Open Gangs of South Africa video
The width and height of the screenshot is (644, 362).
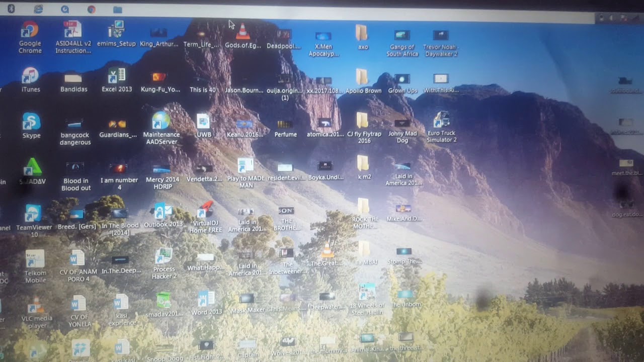tap(402, 43)
